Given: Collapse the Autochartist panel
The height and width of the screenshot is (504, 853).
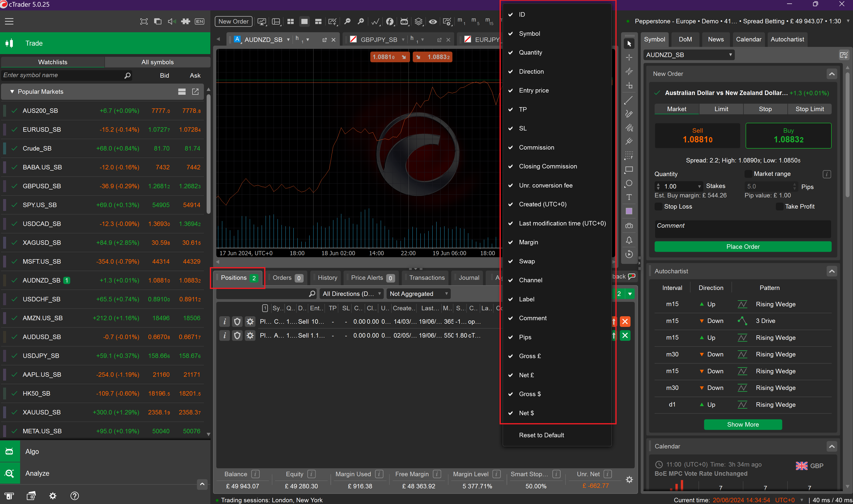Looking at the screenshot, I should tap(832, 271).
